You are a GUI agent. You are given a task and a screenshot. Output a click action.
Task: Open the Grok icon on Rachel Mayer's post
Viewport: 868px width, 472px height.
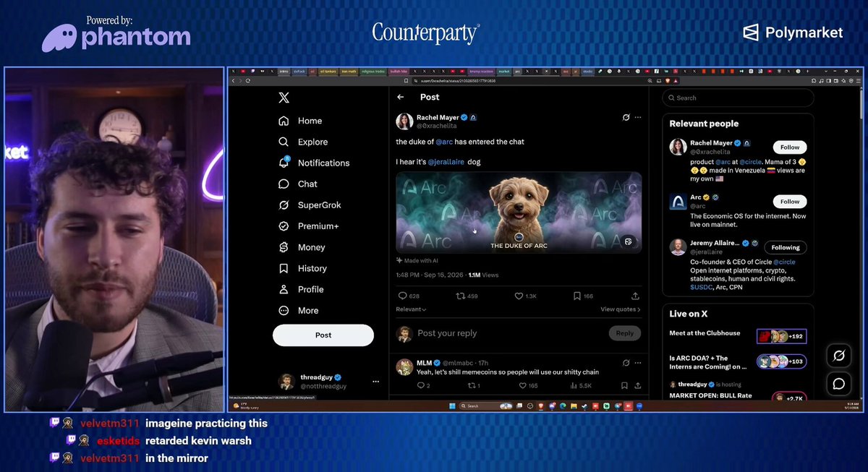626,117
